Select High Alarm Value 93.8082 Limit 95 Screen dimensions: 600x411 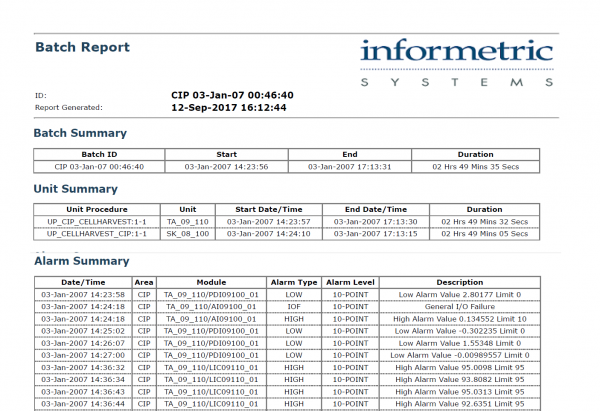[460, 380]
